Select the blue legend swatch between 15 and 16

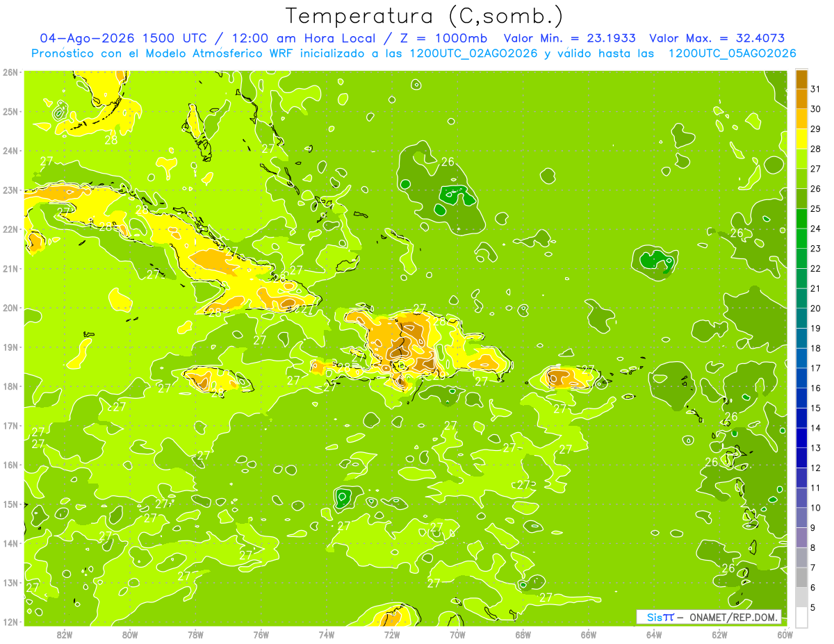tap(801, 398)
